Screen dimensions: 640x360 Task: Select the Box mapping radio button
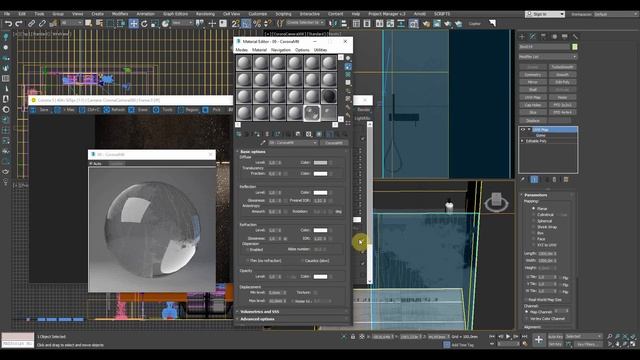tap(533, 233)
